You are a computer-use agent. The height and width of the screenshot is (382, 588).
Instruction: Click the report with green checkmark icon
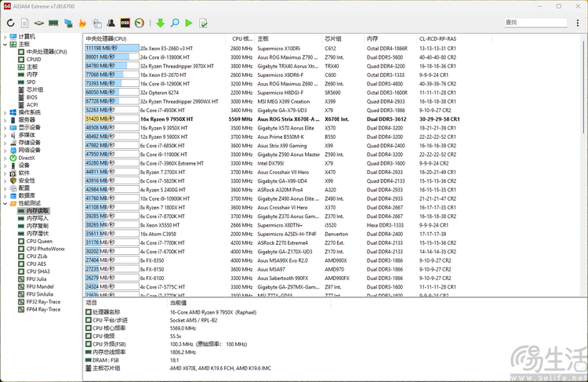(203, 23)
